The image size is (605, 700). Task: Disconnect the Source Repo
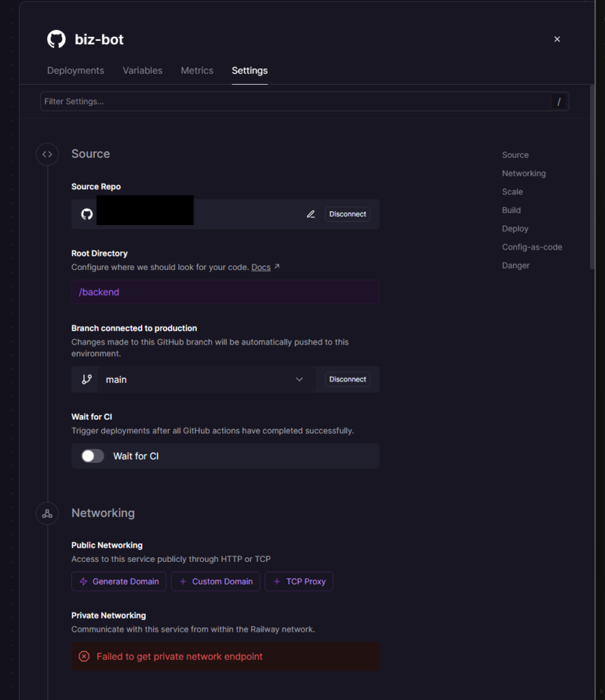[347, 214]
